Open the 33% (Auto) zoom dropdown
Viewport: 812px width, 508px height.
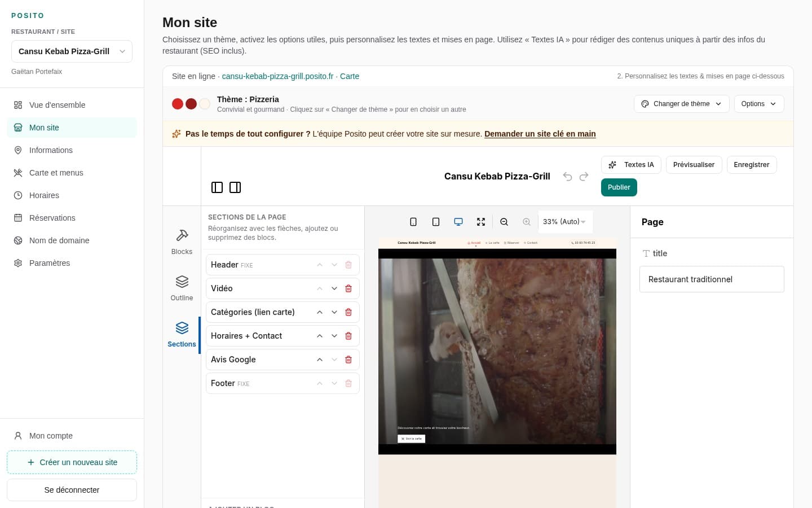[x=564, y=222]
